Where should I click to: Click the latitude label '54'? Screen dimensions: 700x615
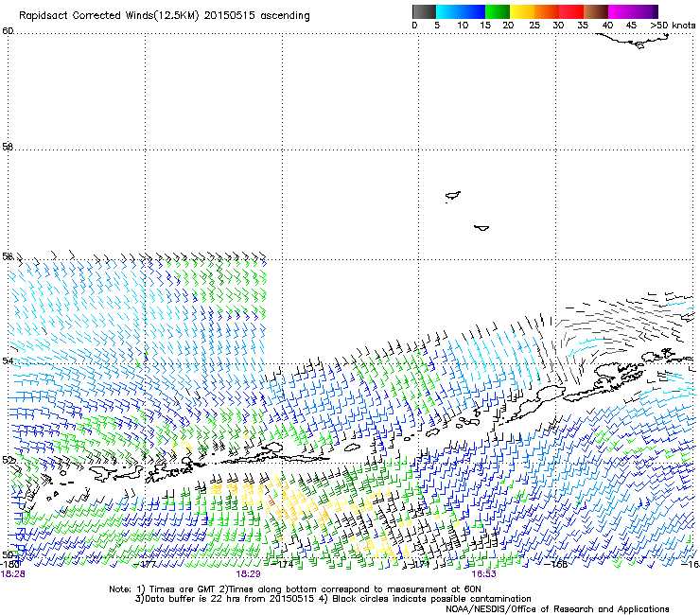[x=8, y=360]
